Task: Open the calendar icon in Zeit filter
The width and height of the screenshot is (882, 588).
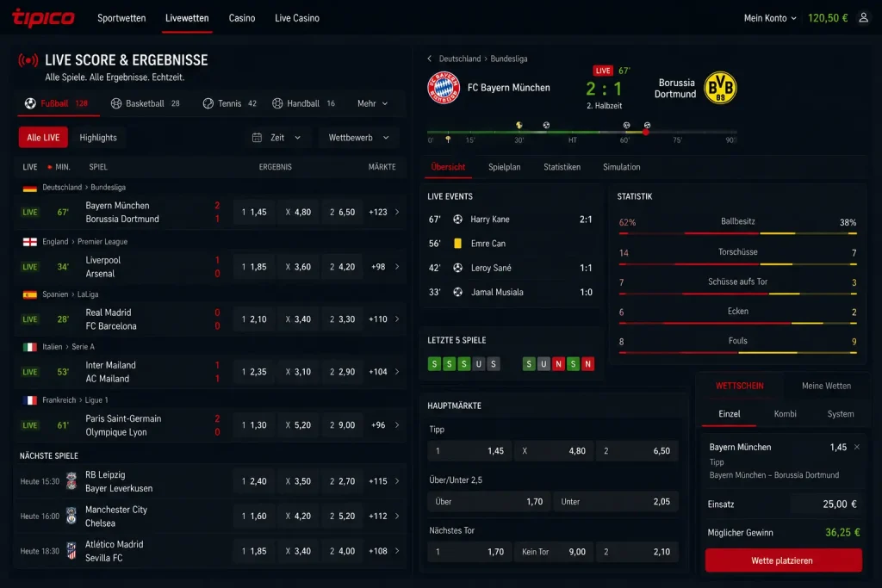Action: click(257, 138)
